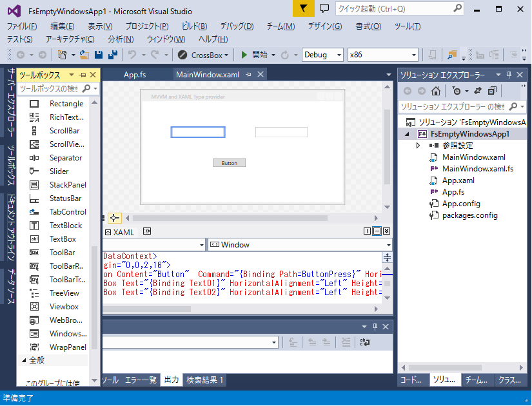This screenshot has width=532, height=406.
Task: Click the send feedback speech bubble icon
Action: [x=324, y=8]
